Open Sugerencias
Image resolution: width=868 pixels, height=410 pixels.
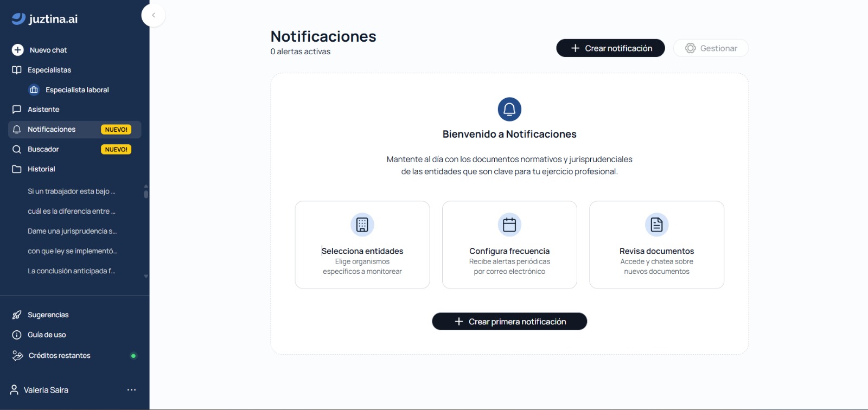pyautogui.click(x=48, y=315)
